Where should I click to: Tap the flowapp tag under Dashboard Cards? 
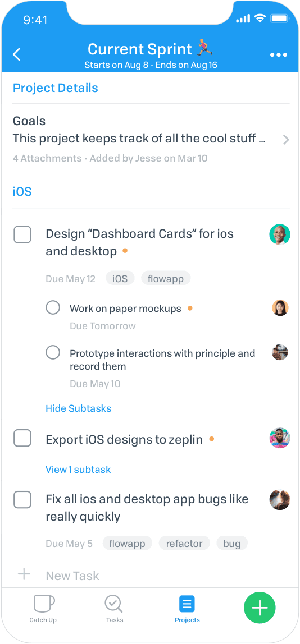165,279
